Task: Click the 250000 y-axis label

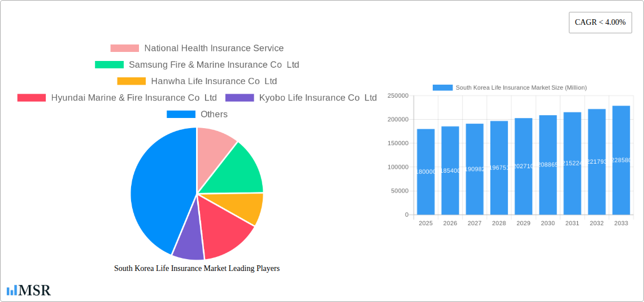Action: pos(398,95)
